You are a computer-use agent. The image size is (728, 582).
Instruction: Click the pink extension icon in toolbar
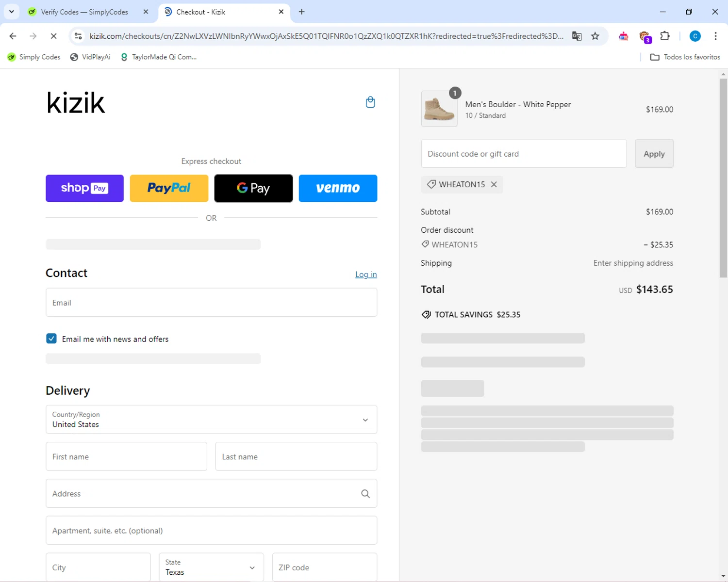click(624, 36)
